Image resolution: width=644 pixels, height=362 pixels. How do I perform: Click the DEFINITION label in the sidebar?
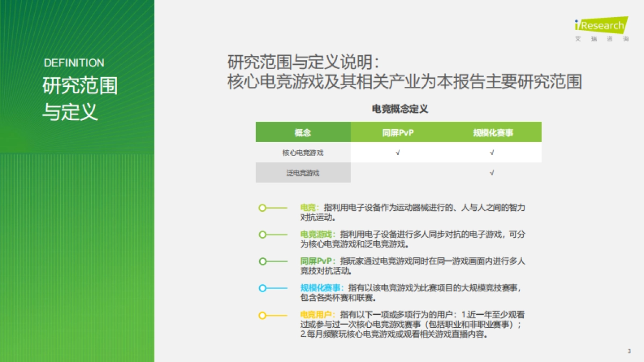[x=75, y=62]
